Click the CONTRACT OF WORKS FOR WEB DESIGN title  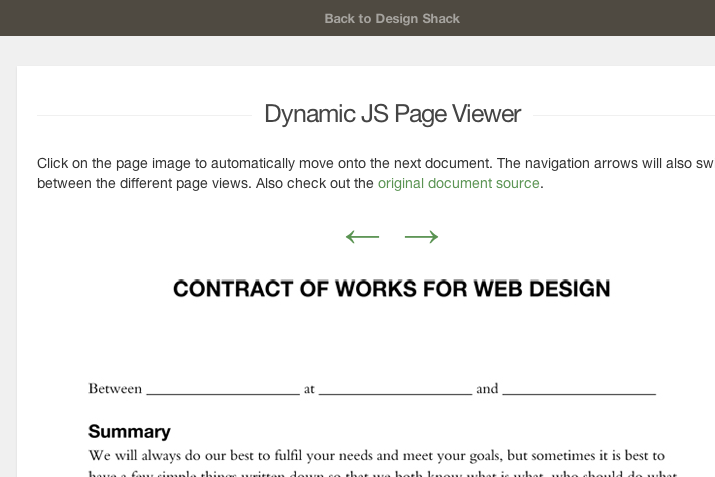click(392, 289)
